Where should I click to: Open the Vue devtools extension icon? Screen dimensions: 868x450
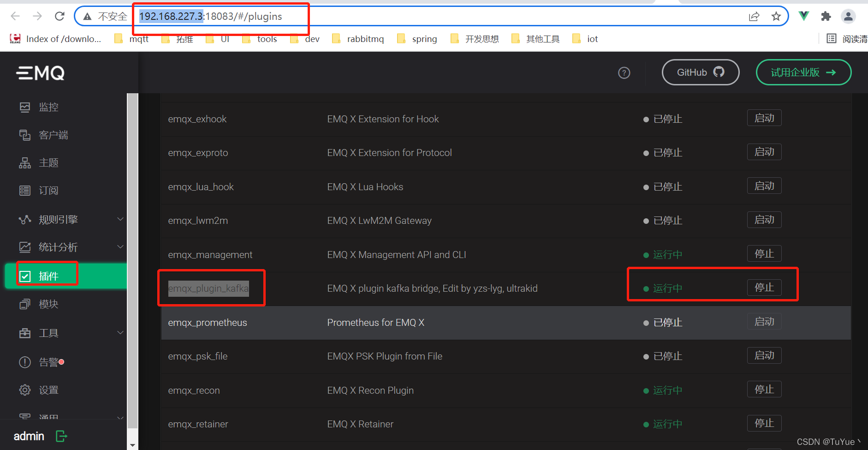[804, 16]
